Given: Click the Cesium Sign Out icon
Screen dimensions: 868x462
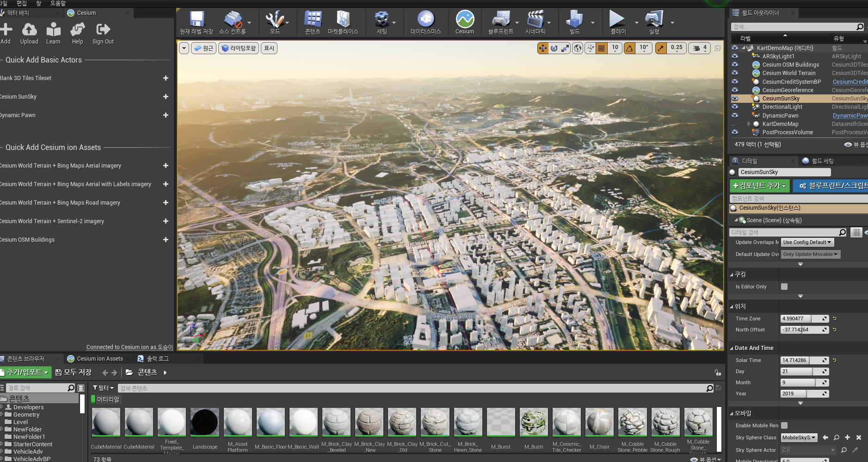Looking at the screenshot, I should click(x=103, y=33).
